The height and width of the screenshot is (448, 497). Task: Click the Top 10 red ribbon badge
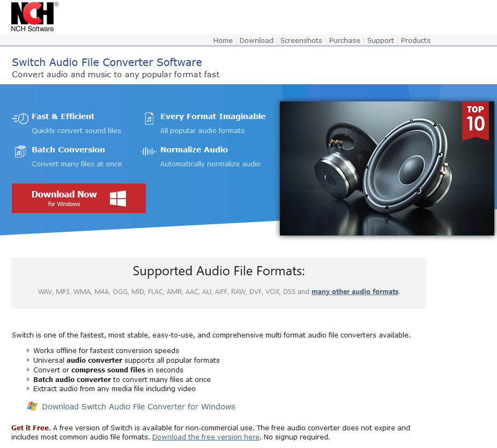pos(476,121)
